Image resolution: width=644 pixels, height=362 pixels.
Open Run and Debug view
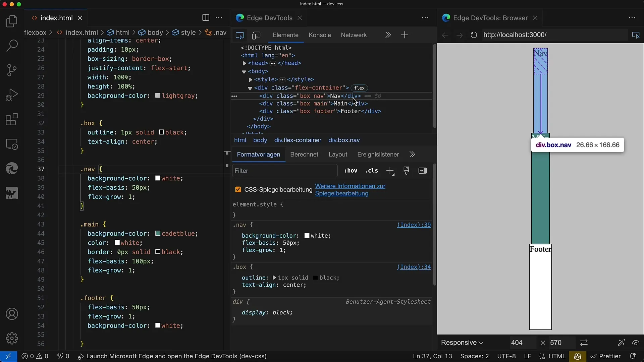click(x=12, y=95)
